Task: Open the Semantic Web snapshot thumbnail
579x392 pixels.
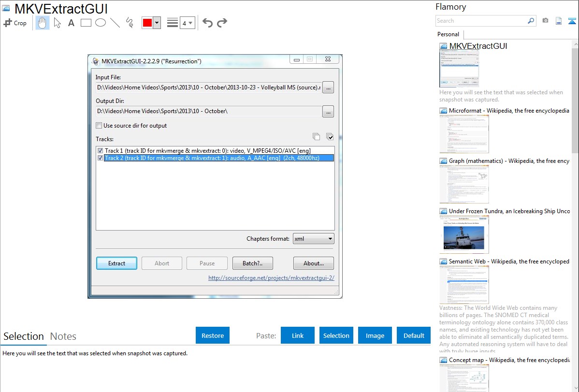Action: (x=464, y=285)
